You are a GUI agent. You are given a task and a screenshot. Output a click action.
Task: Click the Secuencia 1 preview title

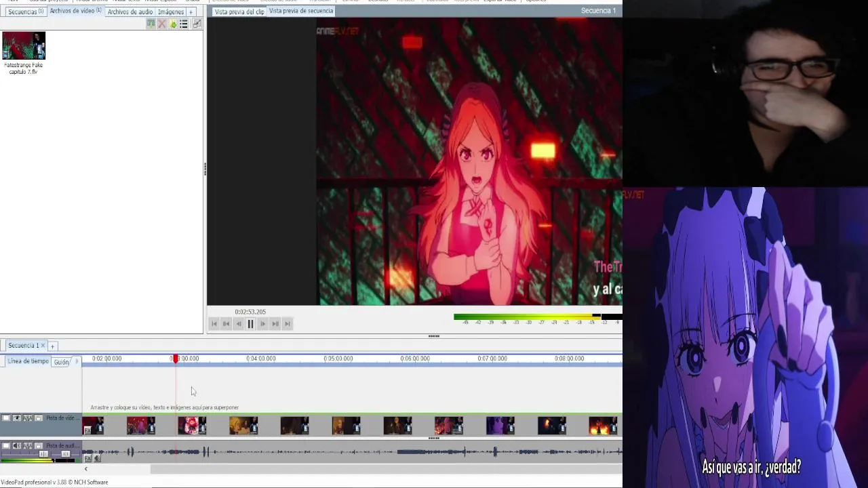pyautogui.click(x=599, y=10)
